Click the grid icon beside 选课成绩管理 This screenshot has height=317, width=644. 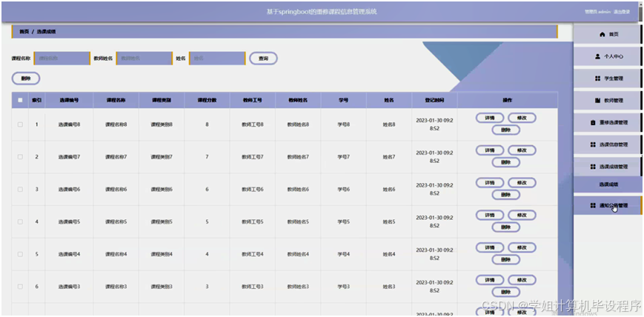[x=593, y=167]
